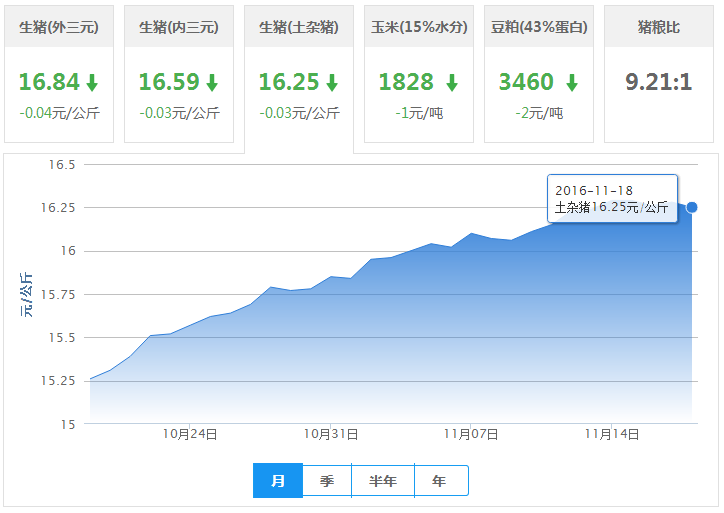Image resolution: width=724 pixels, height=513 pixels.
Task: Click the down arrow next to 1828
Action: (452, 83)
